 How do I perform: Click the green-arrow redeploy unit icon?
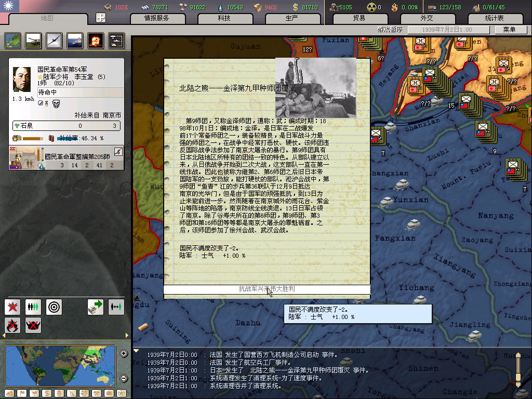(96, 307)
